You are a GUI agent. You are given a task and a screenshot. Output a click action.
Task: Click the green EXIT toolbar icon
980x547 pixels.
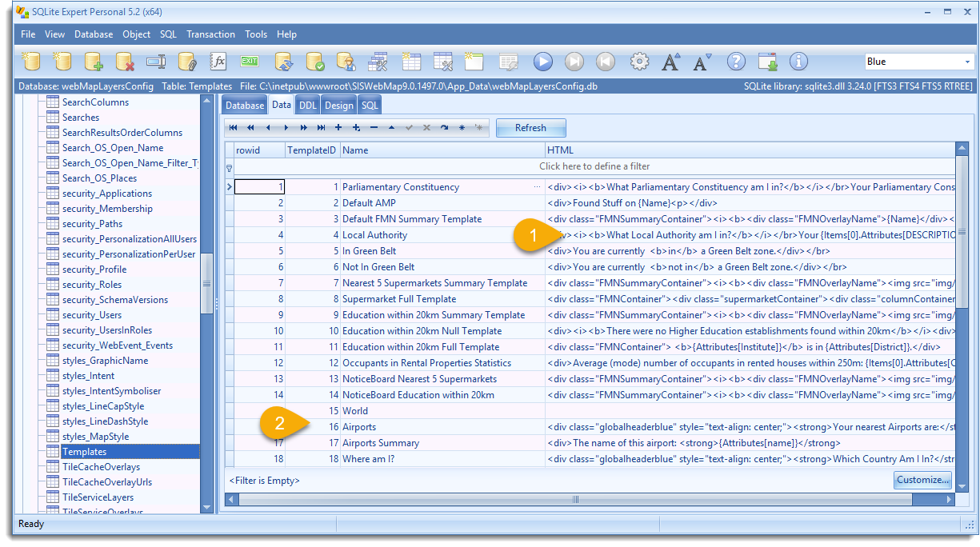click(x=250, y=62)
